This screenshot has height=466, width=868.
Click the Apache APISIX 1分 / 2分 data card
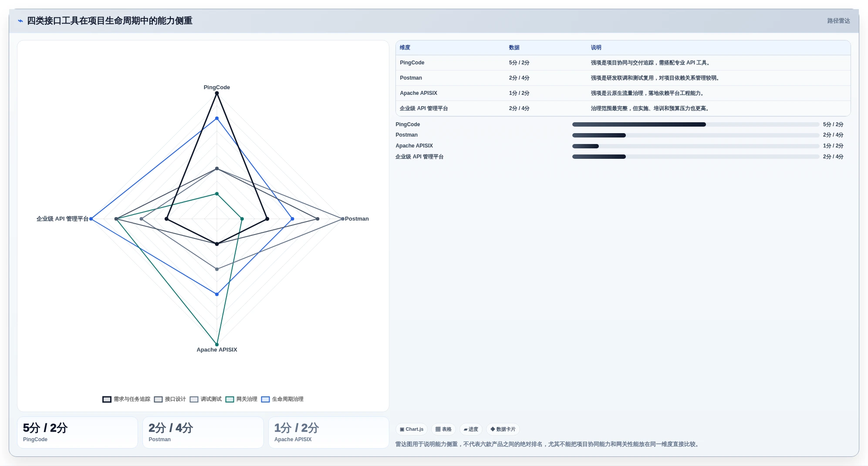pyautogui.click(x=329, y=432)
